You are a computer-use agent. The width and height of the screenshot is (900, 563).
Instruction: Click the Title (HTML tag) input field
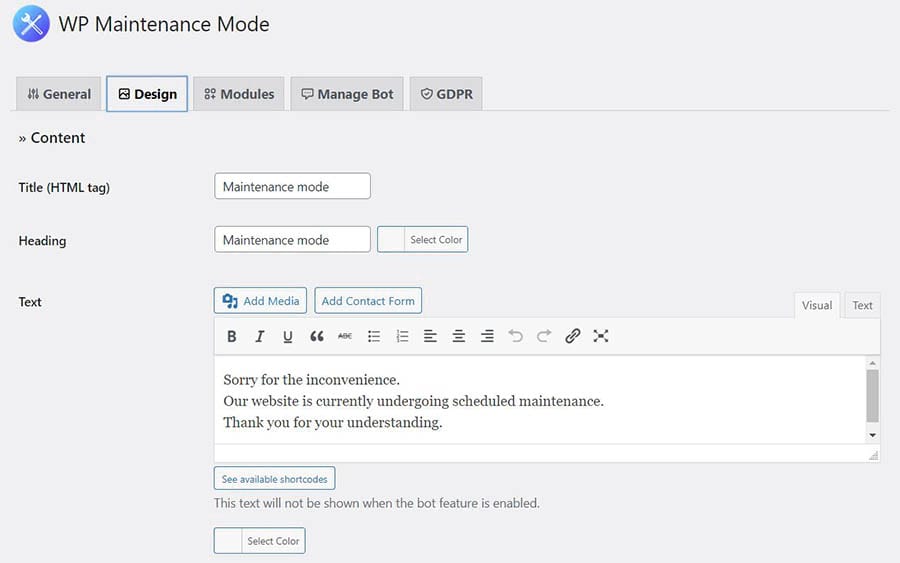(292, 186)
